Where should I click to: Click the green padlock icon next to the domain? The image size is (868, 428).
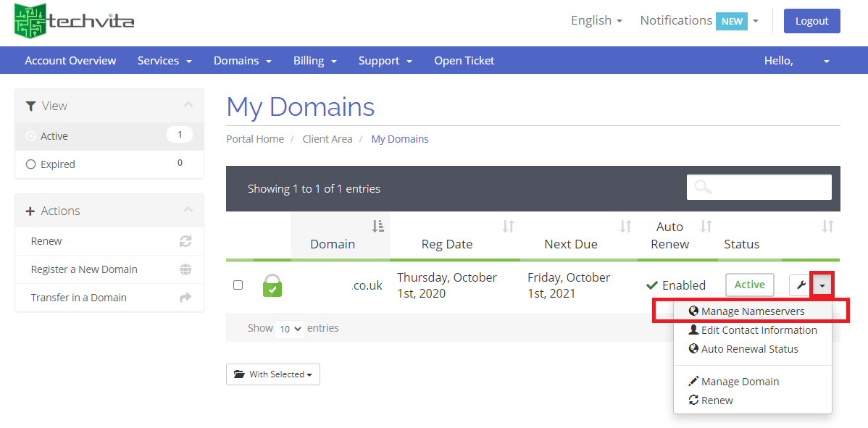coord(272,285)
